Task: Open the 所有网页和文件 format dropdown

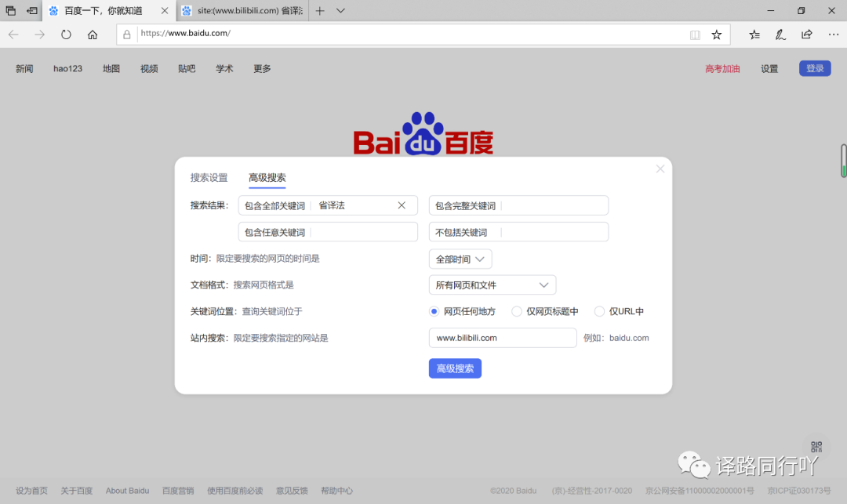Action: click(x=492, y=285)
